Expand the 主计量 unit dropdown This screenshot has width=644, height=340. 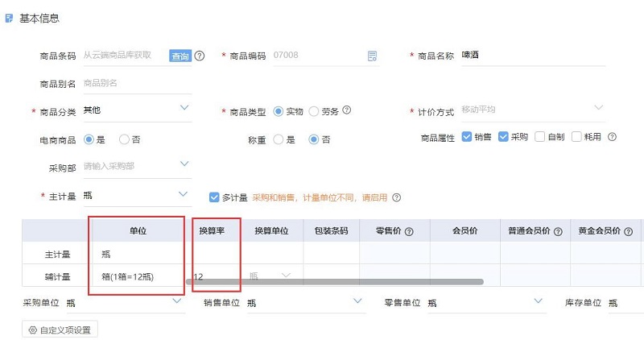[184, 195]
